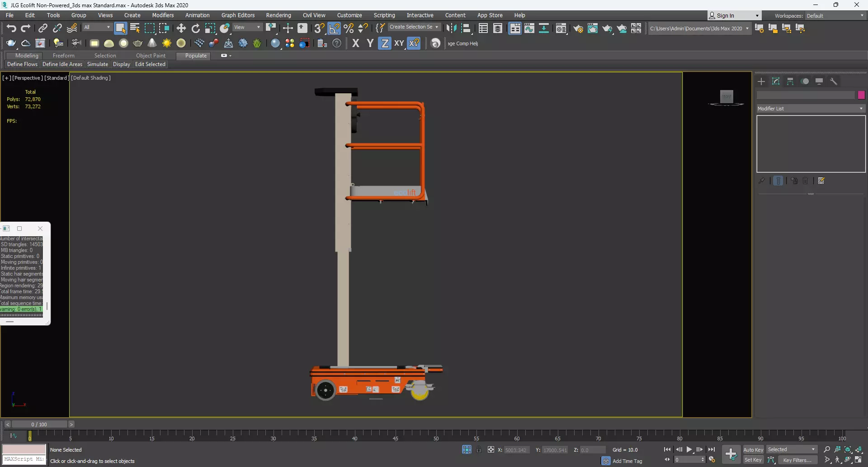This screenshot has width=868, height=467.
Task: Click the Align tool icon
Action: coord(466,28)
